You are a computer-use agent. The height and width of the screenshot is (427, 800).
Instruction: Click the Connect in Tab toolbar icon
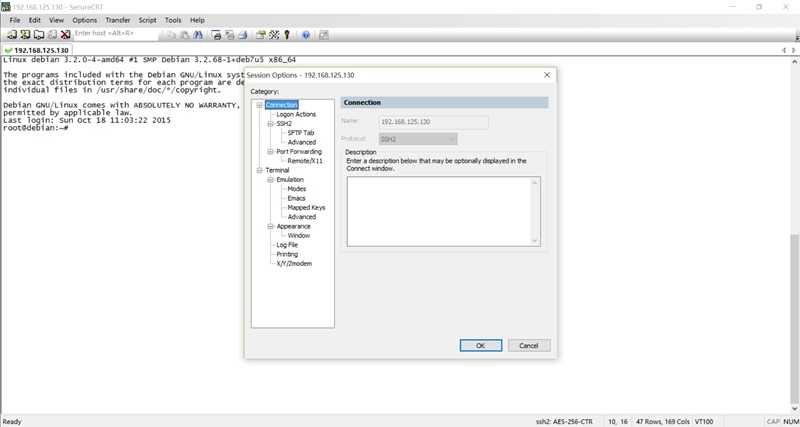(x=39, y=35)
